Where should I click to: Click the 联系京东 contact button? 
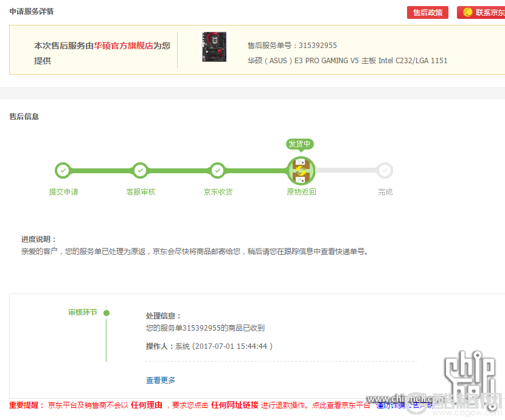point(481,13)
